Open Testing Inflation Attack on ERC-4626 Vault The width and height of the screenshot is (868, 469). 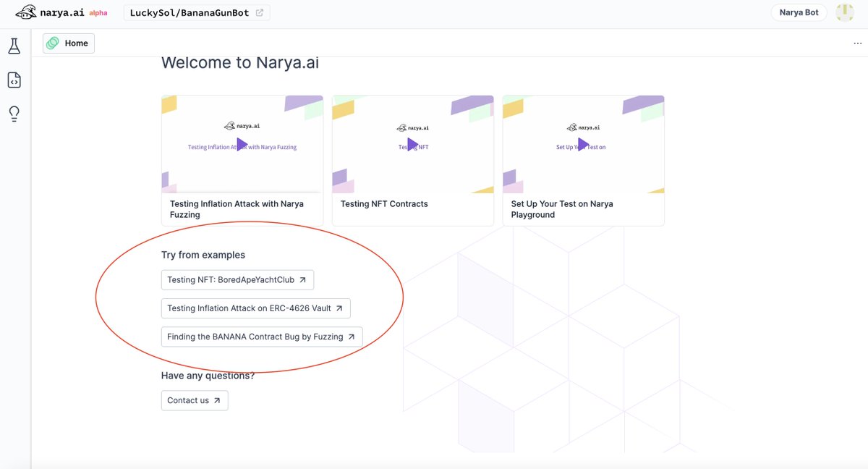point(255,308)
